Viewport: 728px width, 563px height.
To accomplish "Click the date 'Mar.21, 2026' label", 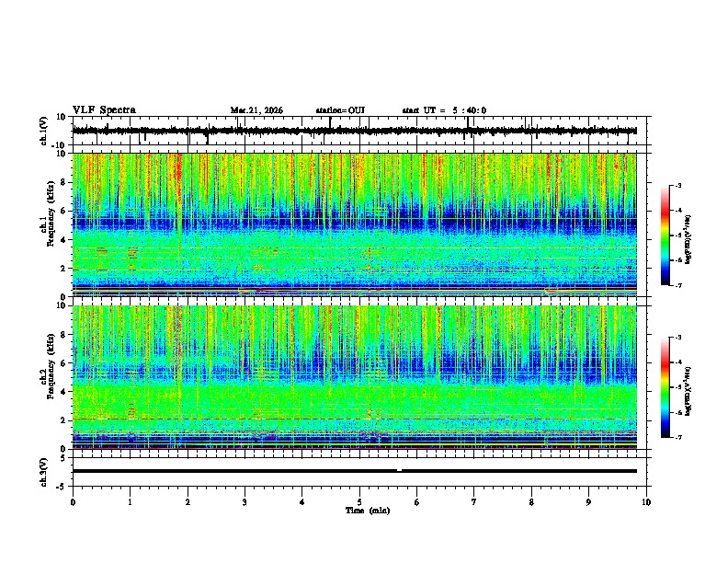I will tap(256, 110).
